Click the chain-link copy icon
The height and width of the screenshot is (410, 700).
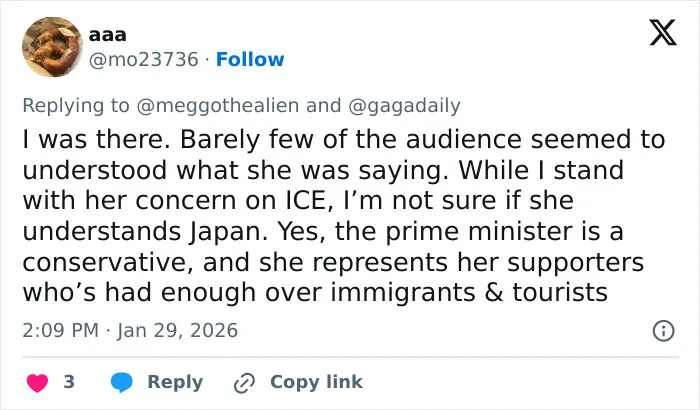244,383
